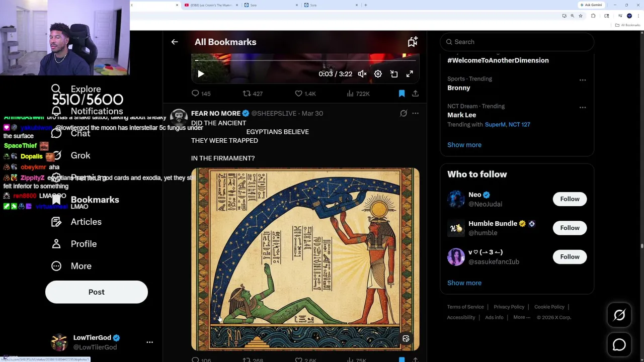Open the Terms of Service link

[x=465, y=307]
